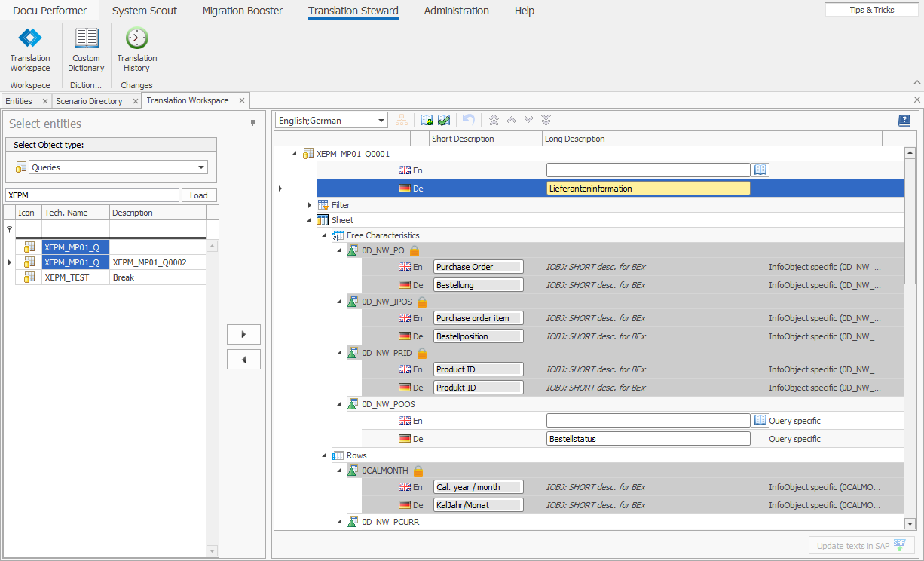The height and width of the screenshot is (561, 924).
Task: Open the Custom Dictionary
Action: click(x=85, y=47)
